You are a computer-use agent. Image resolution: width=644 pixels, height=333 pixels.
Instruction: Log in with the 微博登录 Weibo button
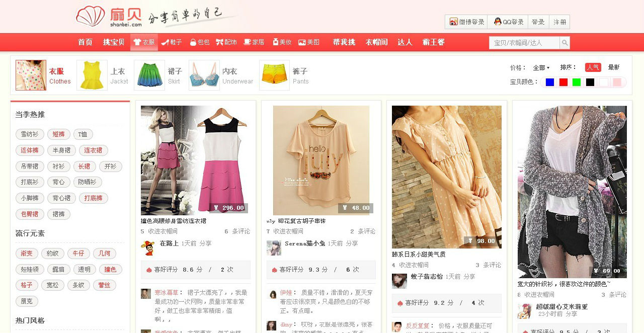point(466,22)
